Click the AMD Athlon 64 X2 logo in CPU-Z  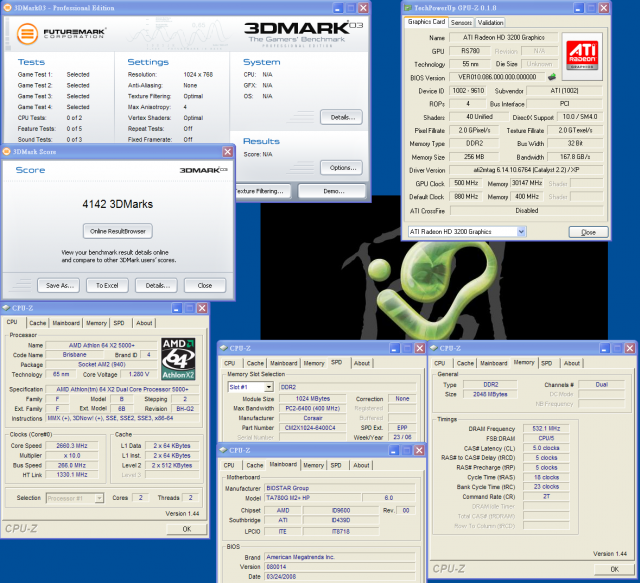tap(178, 359)
